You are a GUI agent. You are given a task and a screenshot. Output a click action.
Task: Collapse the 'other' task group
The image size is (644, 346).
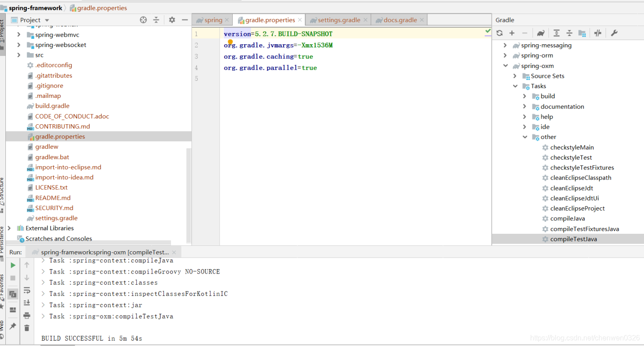click(525, 137)
